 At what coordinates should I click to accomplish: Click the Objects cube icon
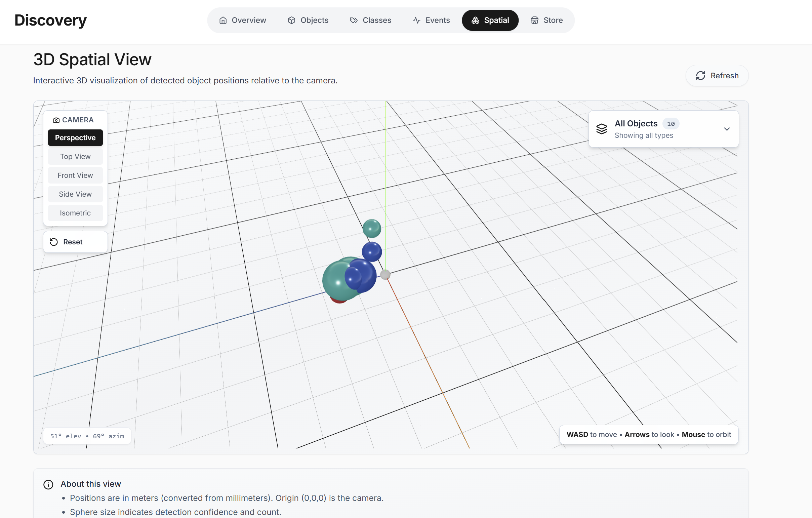point(292,21)
